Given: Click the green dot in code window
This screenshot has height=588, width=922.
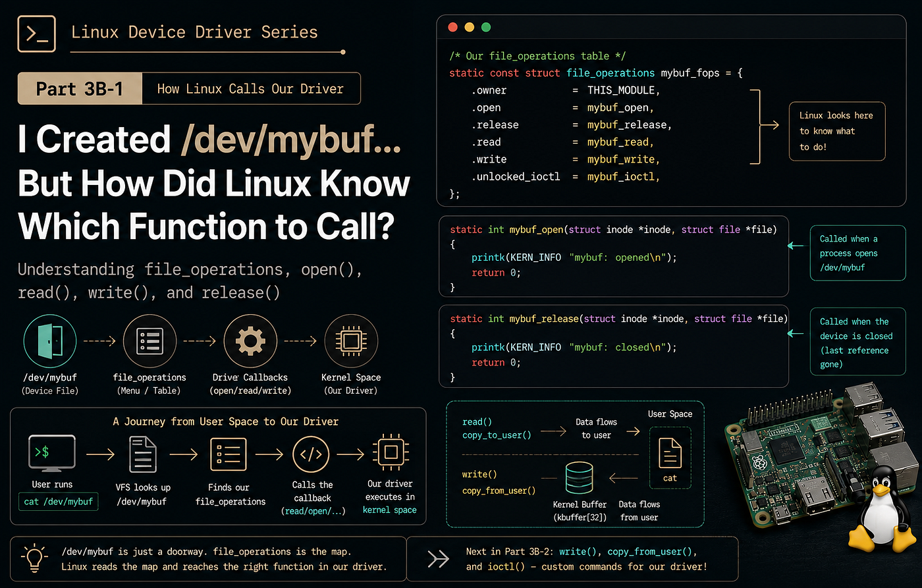Looking at the screenshot, I should pos(486,28).
